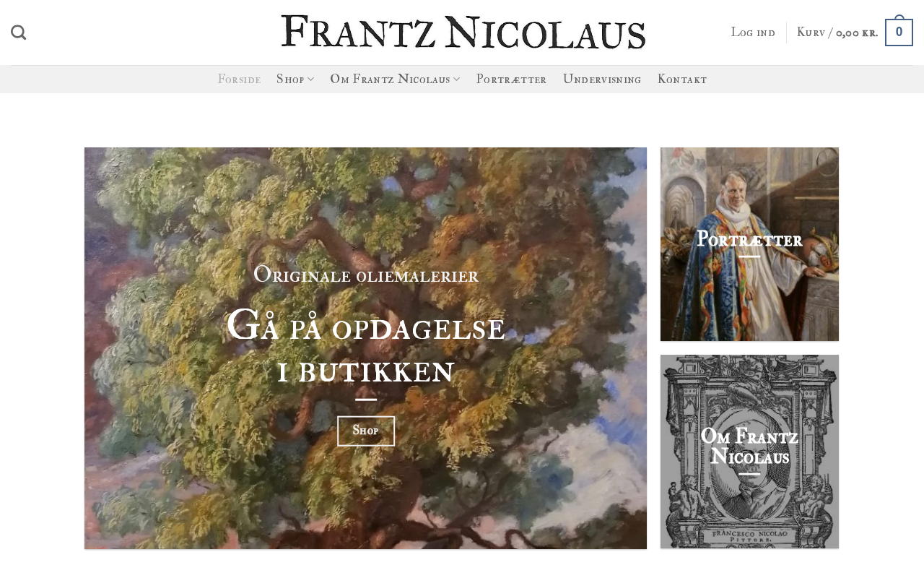
Task: Open the Forside menu item
Action: [x=239, y=79]
